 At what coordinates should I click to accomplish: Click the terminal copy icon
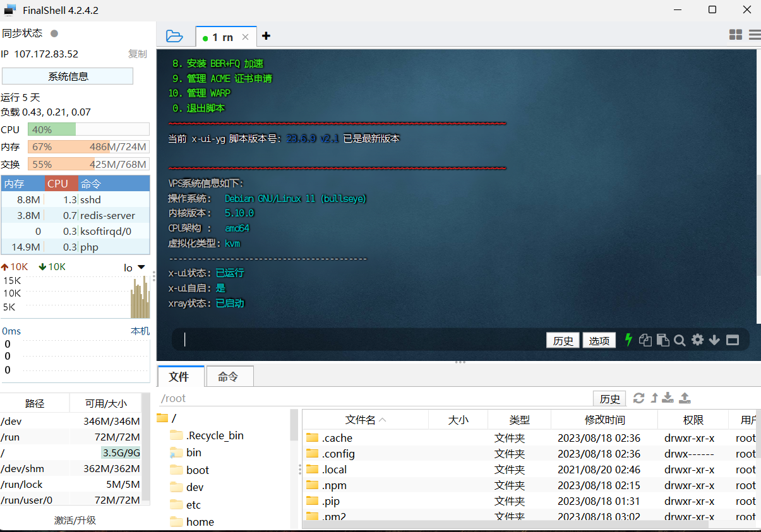coord(645,340)
